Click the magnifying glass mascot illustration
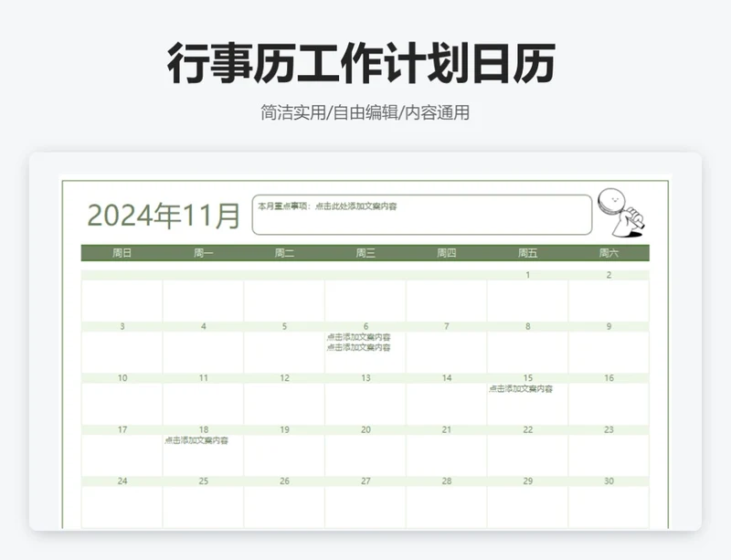The image size is (731, 560). (621, 213)
